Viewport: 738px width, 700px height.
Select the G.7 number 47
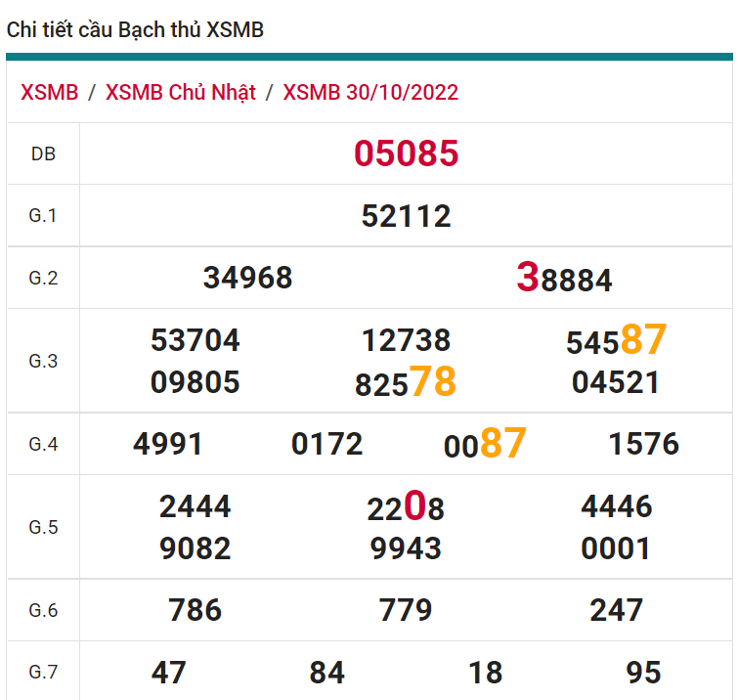click(168, 673)
